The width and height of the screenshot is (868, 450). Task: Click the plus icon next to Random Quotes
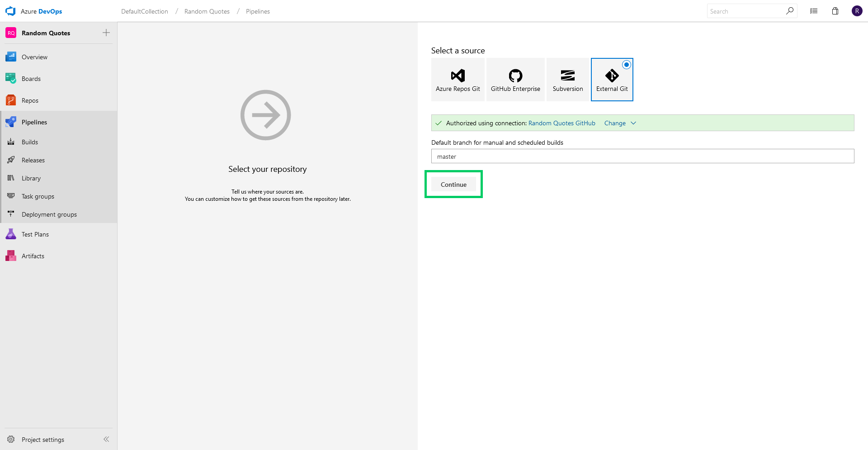click(x=106, y=33)
